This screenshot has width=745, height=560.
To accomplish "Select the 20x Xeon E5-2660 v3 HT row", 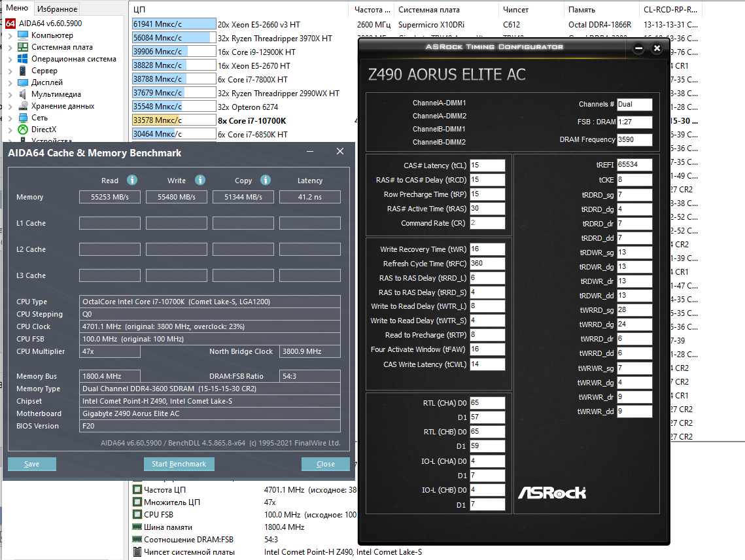I will [259, 25].
